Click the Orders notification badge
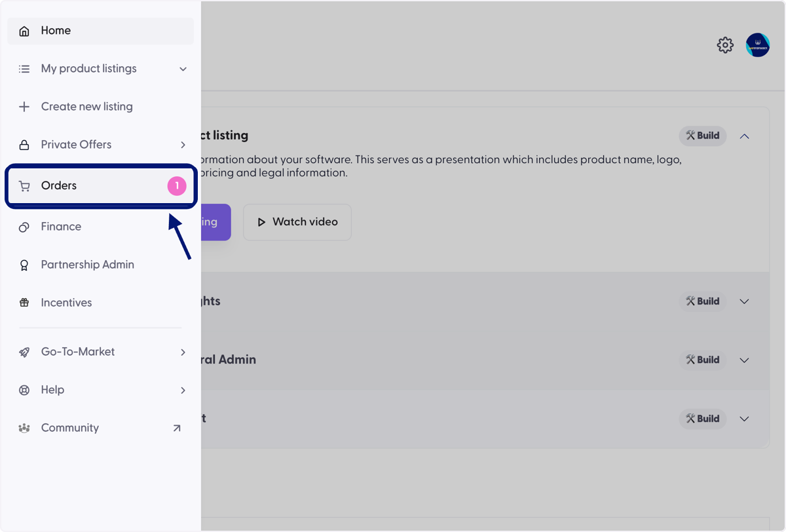 click(x=177, y=186)
